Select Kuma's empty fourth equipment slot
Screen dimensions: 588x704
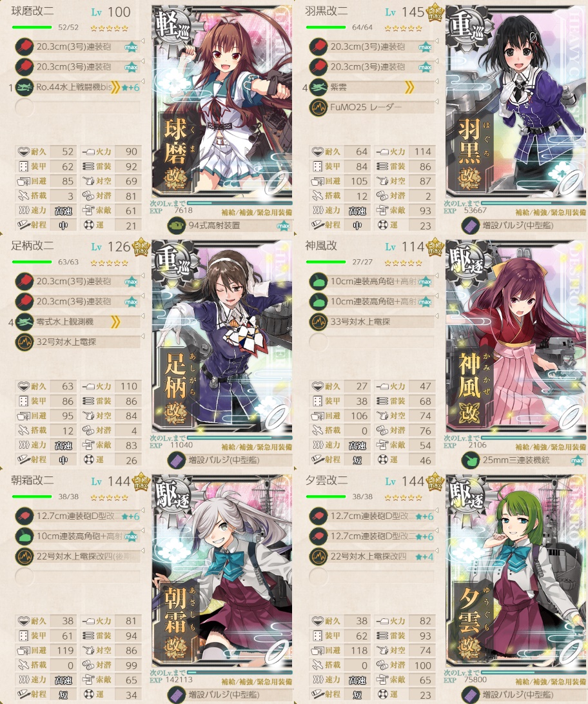[76, 107]
